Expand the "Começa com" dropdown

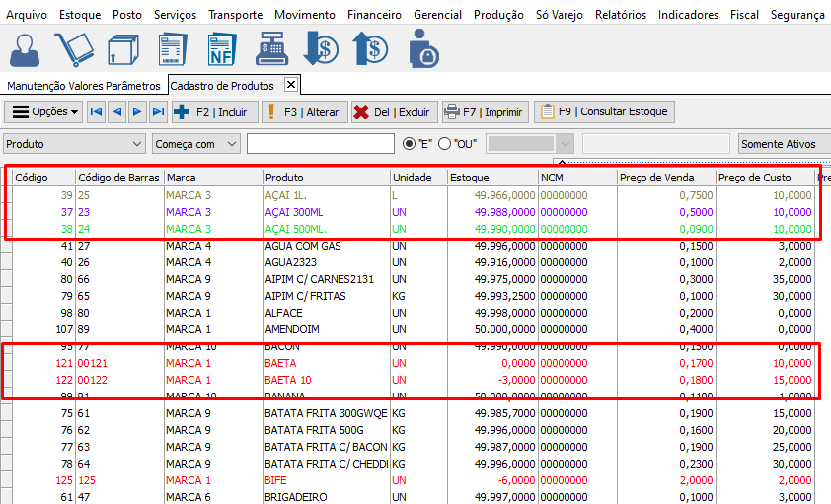(x=231, y=144)
